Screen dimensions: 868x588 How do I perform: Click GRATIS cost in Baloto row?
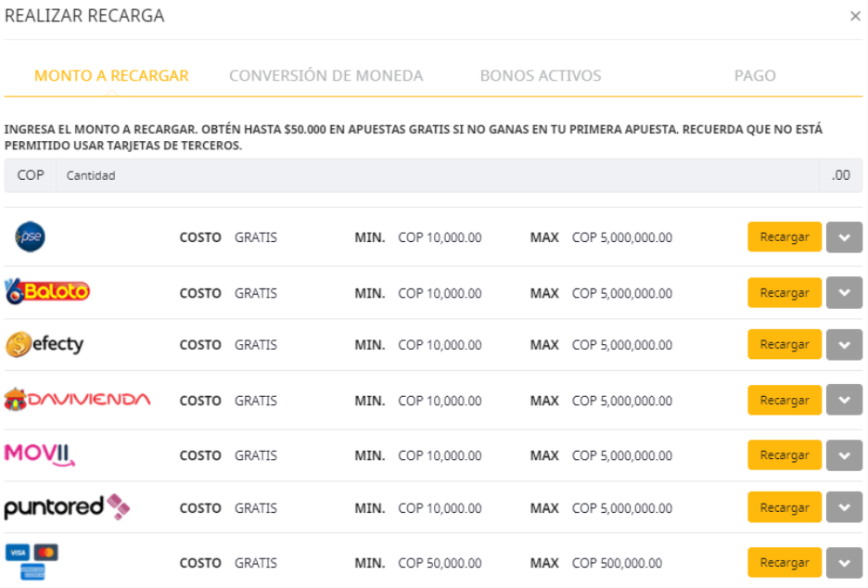pos(256,293)
